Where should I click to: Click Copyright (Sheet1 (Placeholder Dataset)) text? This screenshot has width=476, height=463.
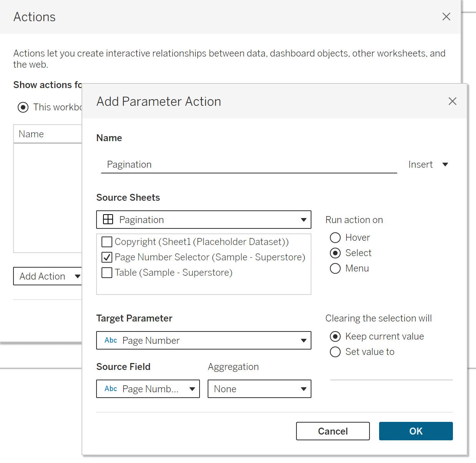pos(201,241)
